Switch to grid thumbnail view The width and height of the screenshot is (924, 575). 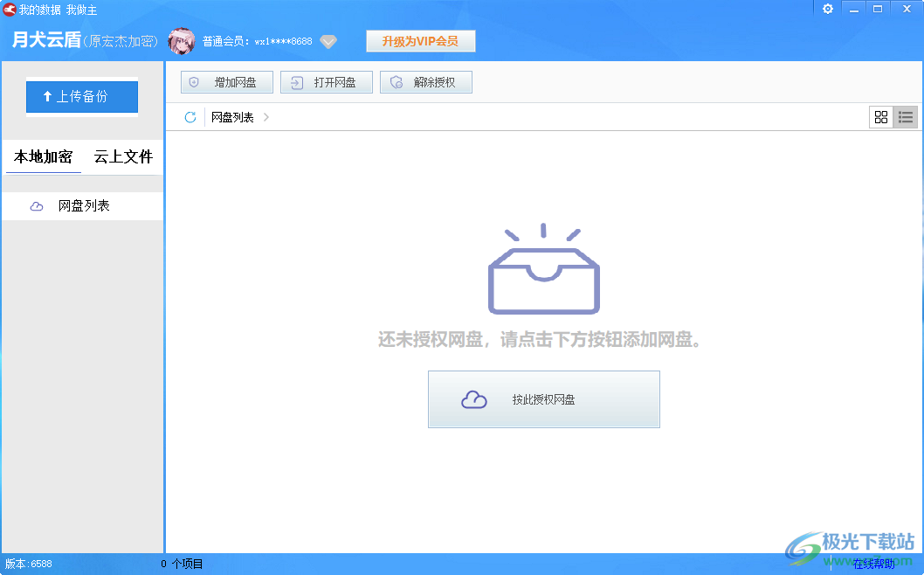point(881,117)
